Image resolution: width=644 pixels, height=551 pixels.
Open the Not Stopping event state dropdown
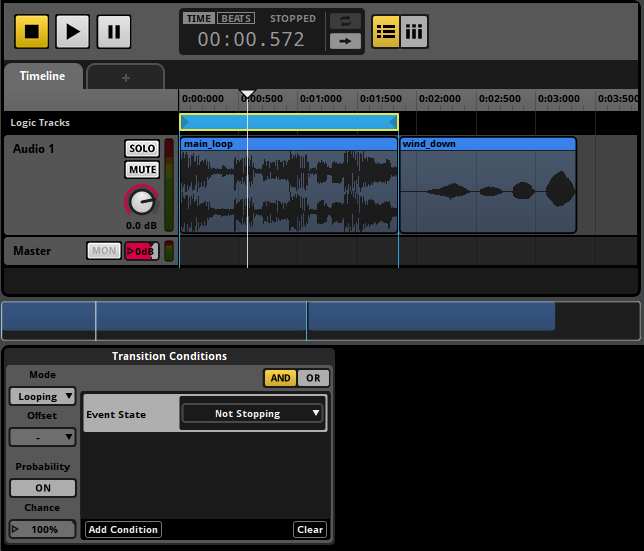pos(252,413)
